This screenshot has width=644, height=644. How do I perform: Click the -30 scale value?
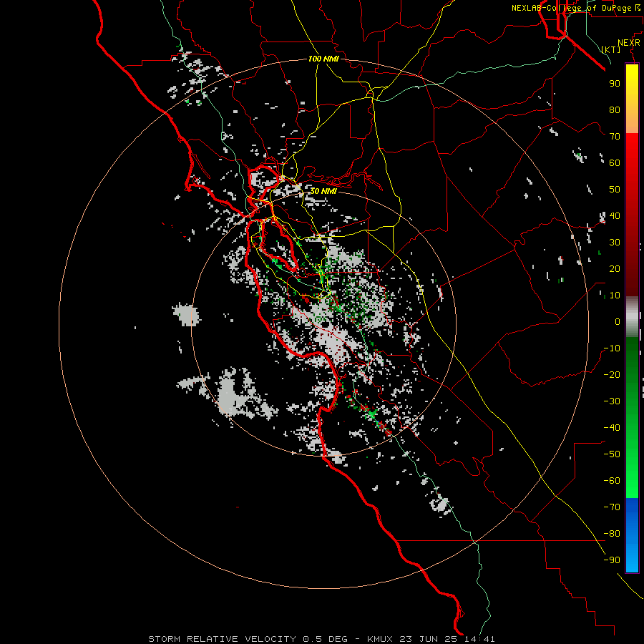click(612, 401)
